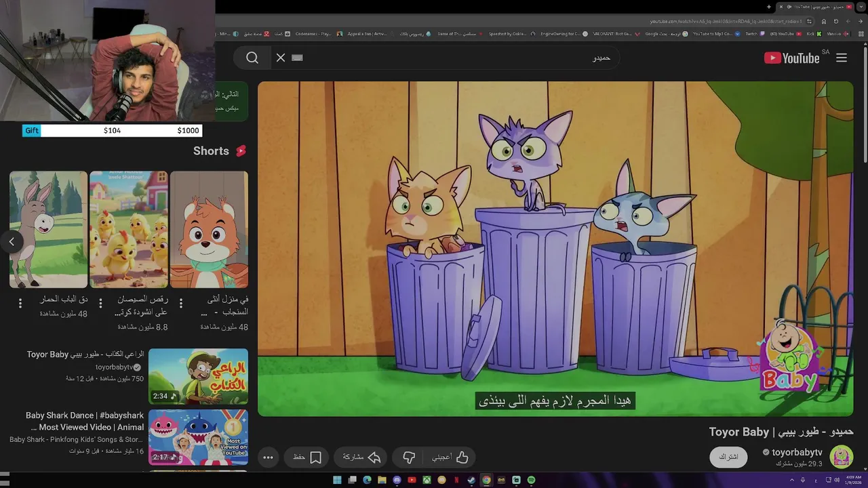868x488 pixels.
Task: Open File Explorer from the taskbar
Action: click(x=382, y=480)
